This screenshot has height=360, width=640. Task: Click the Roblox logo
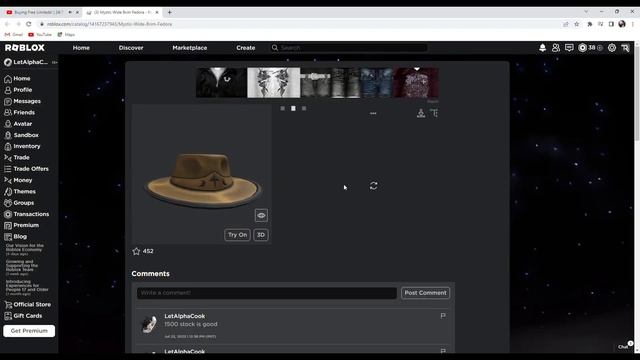[25, 48]
